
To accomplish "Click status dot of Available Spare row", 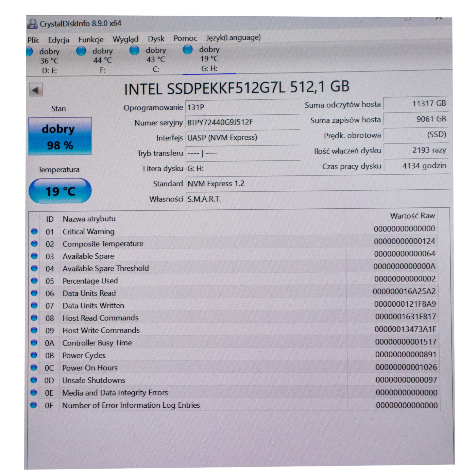I will tap(34, 256).
